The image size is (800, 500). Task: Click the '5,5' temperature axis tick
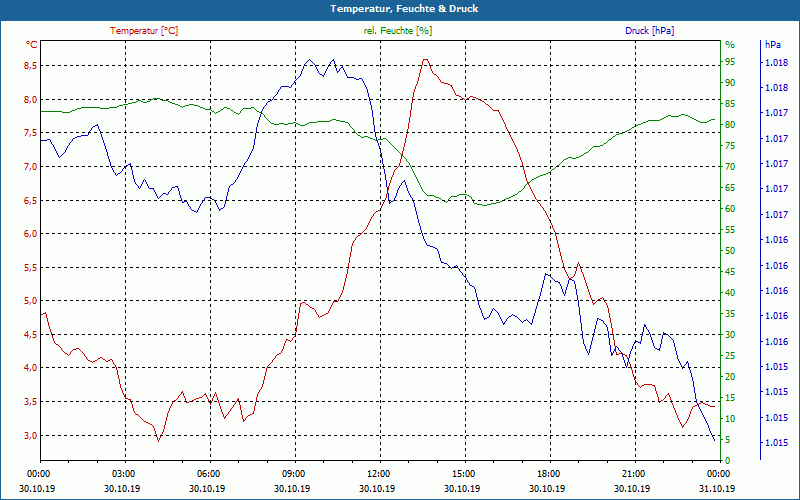click(31, 267)
